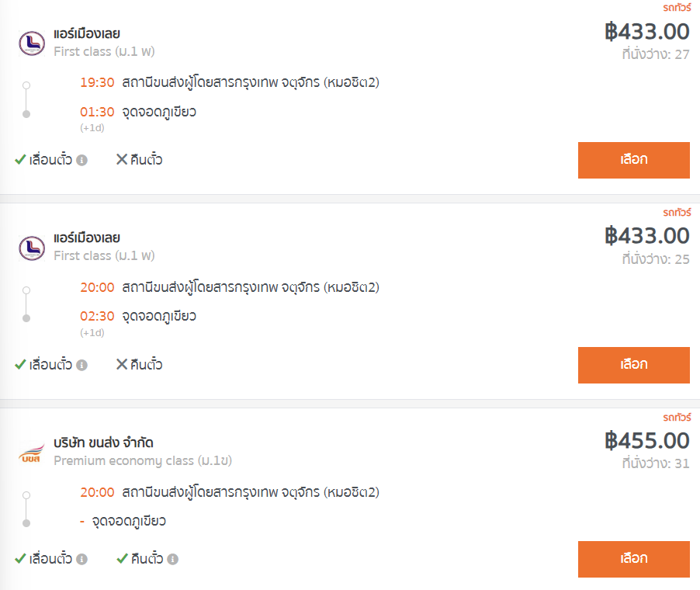Click info icon beside เลื่อนตั๋ว on 19:30 trip

(82, 160)
